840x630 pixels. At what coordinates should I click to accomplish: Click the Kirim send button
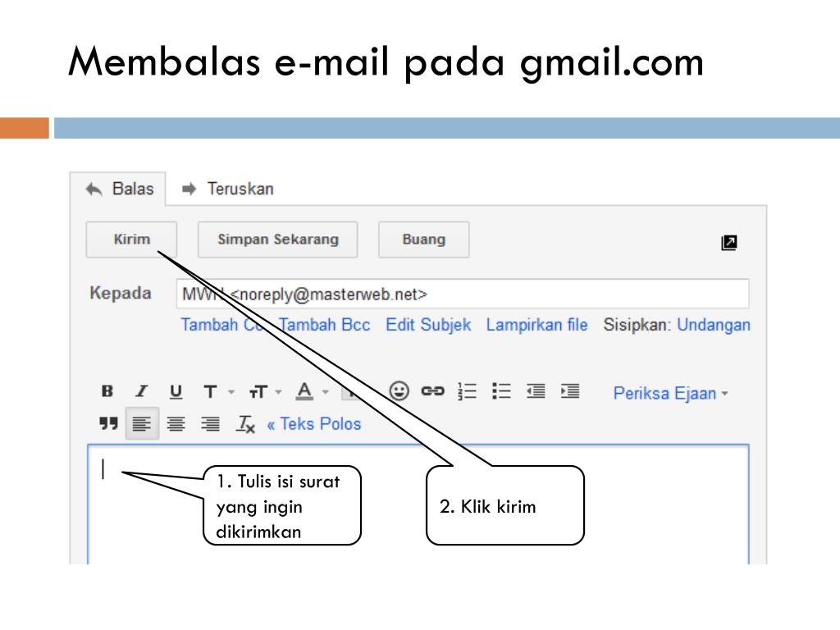click(x=132, y=240)
